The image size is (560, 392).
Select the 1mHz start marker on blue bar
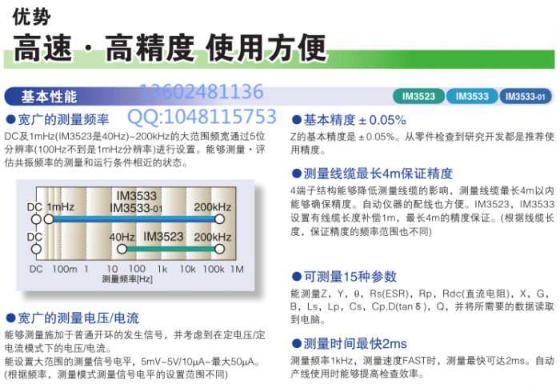click(49, 219)
